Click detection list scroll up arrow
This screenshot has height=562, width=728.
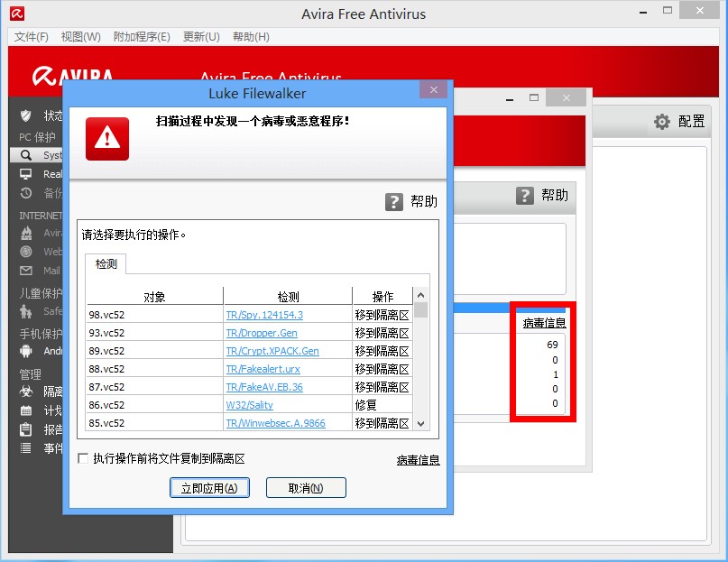click(421, 295)
